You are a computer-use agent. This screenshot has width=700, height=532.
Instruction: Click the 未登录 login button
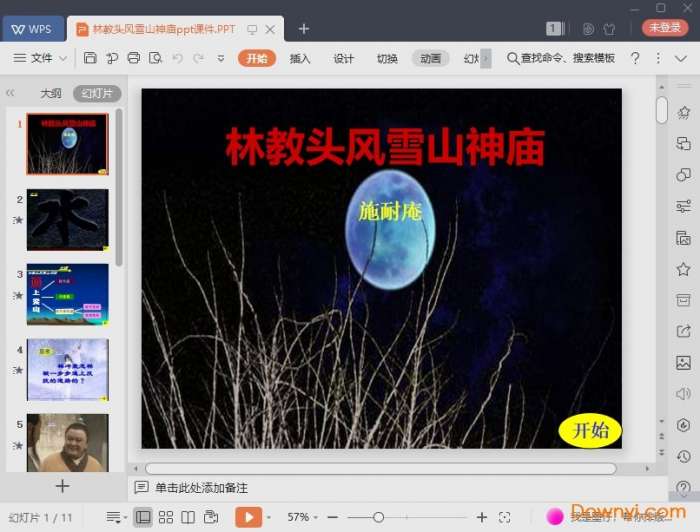click(x=665, y=28)
